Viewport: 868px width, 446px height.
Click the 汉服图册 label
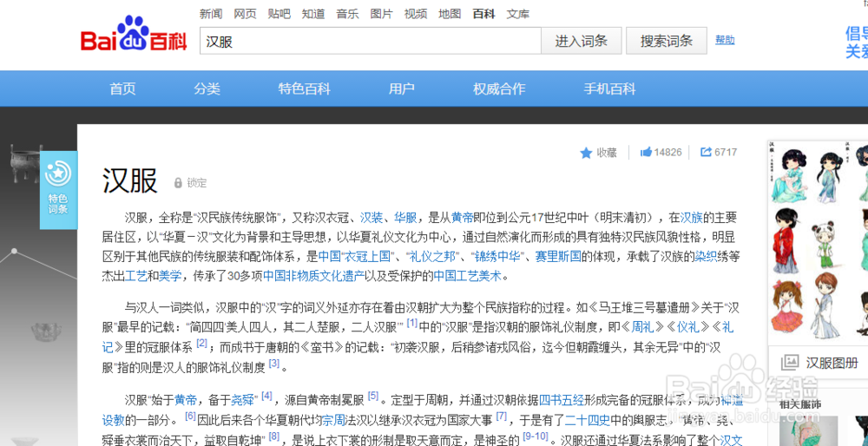pyautogui.click(x=832, y=363)
